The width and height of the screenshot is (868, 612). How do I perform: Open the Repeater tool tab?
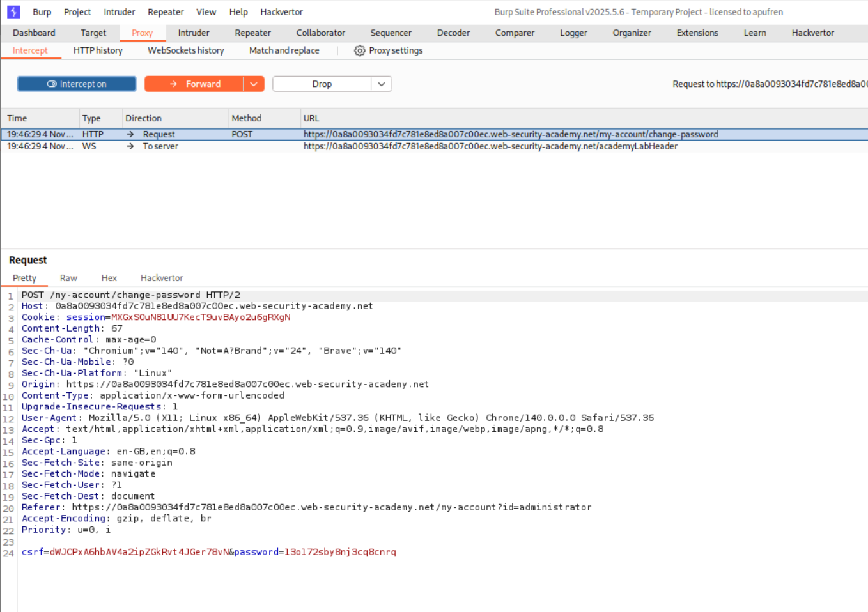coord(252,33)
